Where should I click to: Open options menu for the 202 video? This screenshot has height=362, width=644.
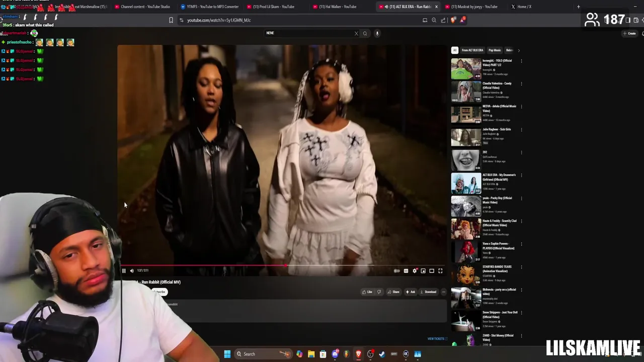click(x=521, y=152)
